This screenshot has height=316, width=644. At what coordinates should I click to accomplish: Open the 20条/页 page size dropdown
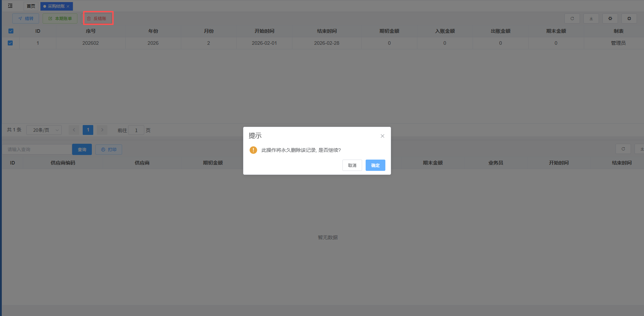click(x=44, y=130)
